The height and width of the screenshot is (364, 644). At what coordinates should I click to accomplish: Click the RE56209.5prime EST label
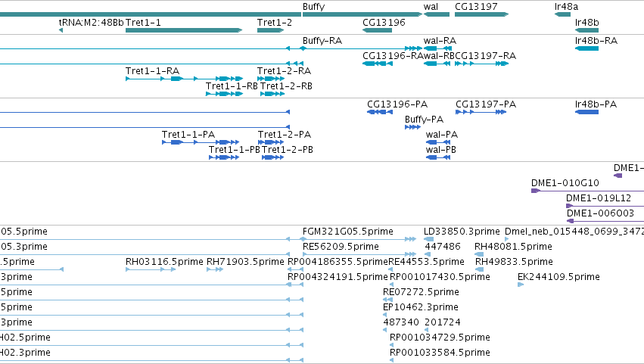pos(341,247)
